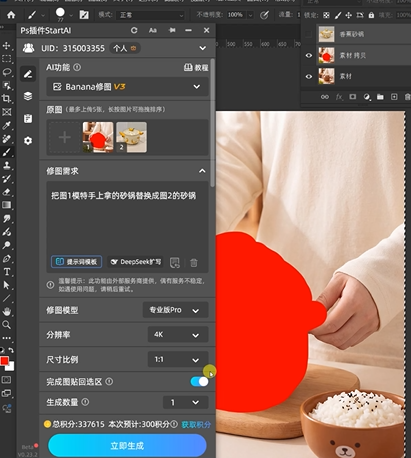
Task: Open the layers stack tab in the StartAI sidebar
Action: [28, 96]
